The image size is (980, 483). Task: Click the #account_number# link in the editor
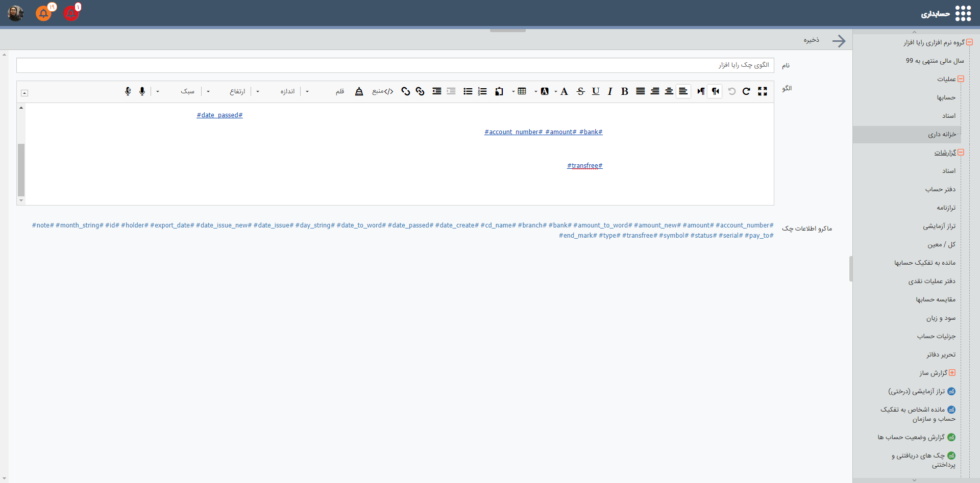pos(514,132)
